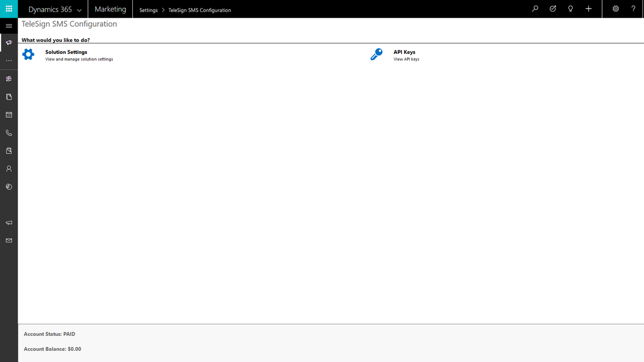Click 'Account Status: PAID' text
The height and width of the screenshot is (362, 644).
coord(49,334)
